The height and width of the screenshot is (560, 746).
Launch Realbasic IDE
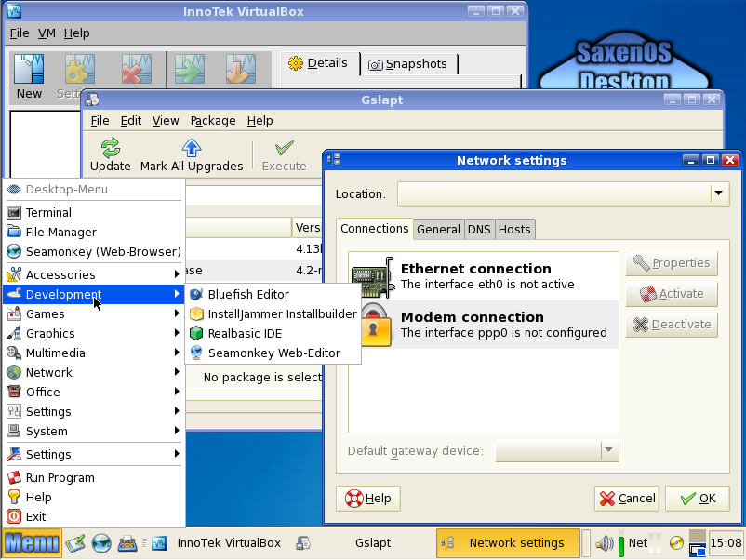(x=273, y=334)
